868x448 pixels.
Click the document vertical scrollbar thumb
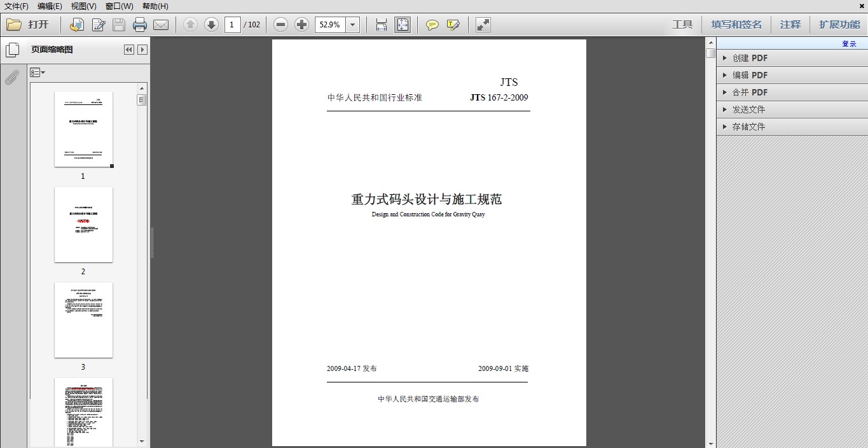710,53
